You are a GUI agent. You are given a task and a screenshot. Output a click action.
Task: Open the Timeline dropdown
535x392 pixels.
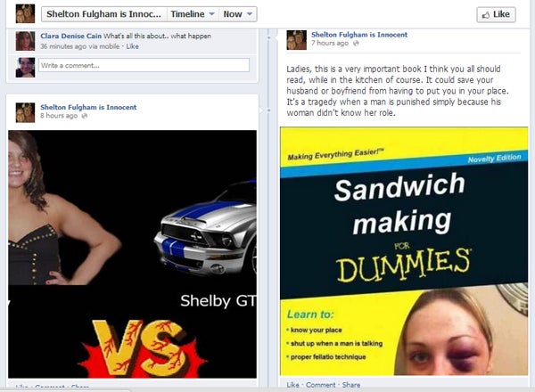pyautogui.click(x=193, y=14)
